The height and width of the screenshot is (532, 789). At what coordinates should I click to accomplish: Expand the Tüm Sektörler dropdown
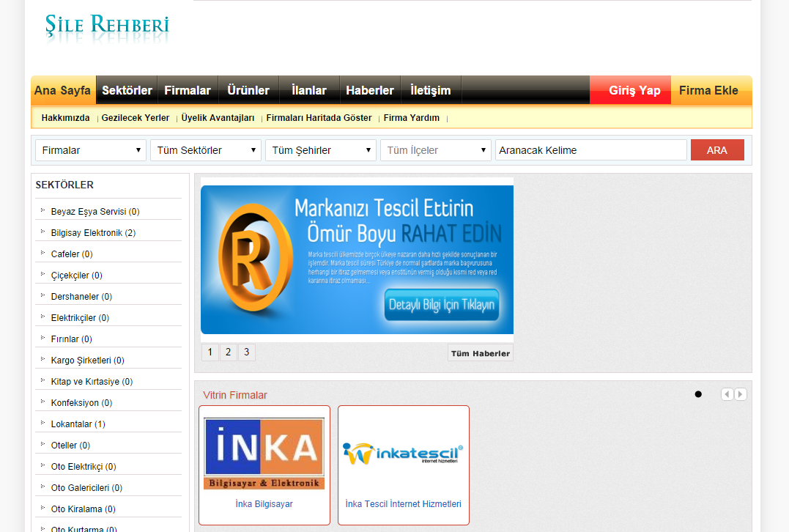(x=205, y=150)
